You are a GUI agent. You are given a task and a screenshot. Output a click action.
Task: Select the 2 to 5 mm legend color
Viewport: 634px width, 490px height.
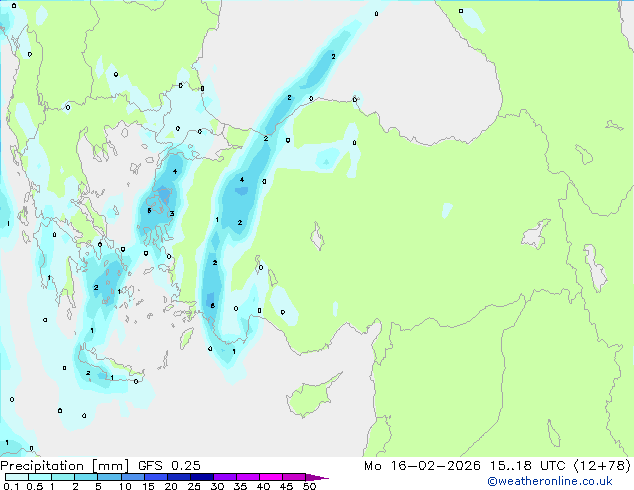click(86, 477)
